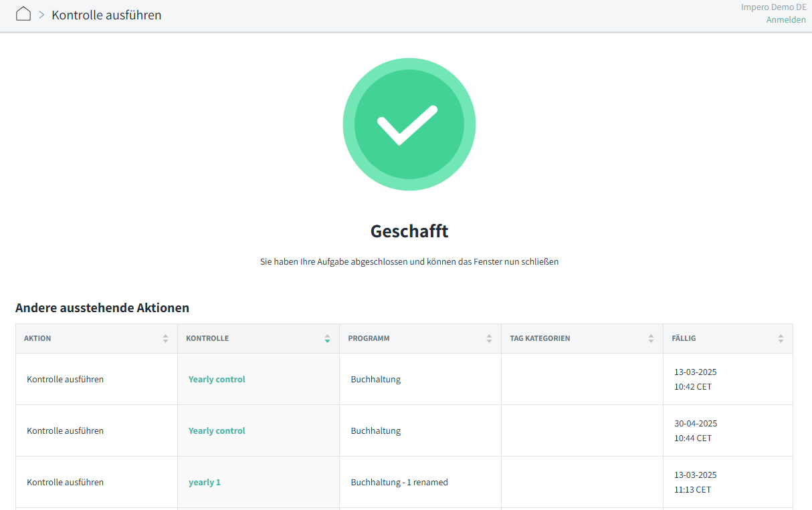
Task: Click the 13-03-2025 10:42 CET due date
Action: (696, 379)
